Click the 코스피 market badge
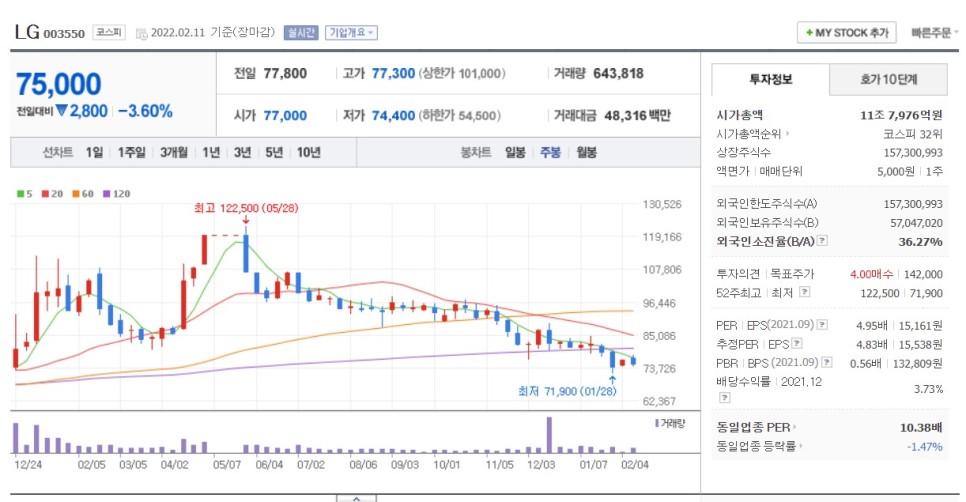 [109, 32]
